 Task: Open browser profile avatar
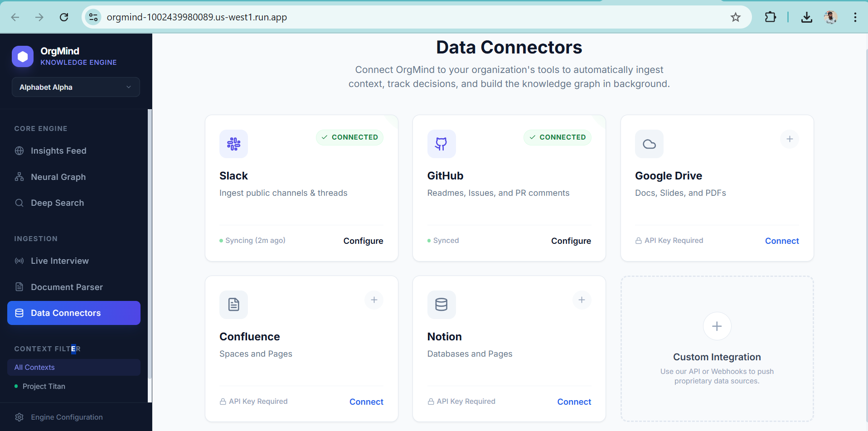[831, 17]
